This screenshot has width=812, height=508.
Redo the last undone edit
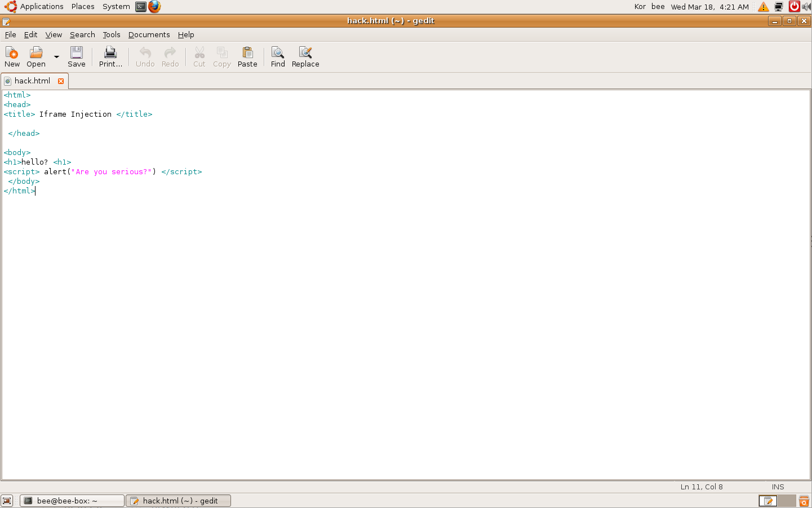click(x=170, y=57)
